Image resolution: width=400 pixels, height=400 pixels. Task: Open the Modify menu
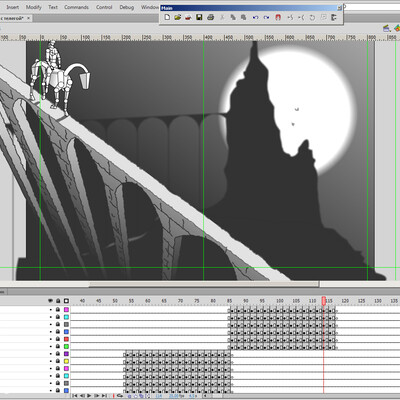pyautogui.click(x=34, y=7)
